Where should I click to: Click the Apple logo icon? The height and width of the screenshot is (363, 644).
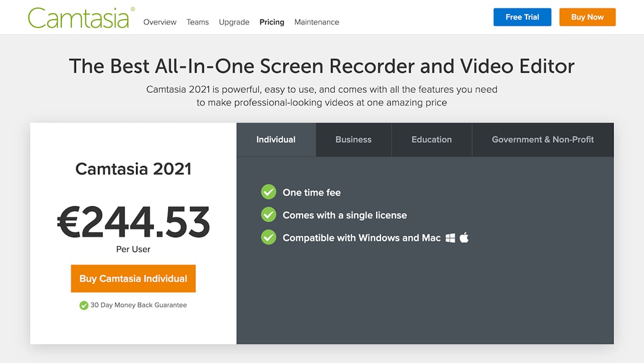tap(464, 238)
